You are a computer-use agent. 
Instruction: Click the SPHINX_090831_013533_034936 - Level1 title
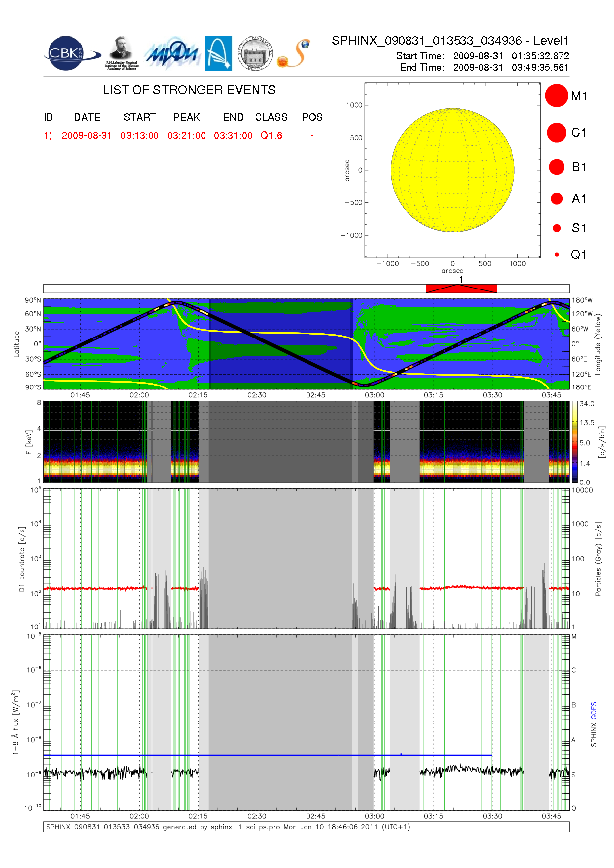click(x=451, y=41)
